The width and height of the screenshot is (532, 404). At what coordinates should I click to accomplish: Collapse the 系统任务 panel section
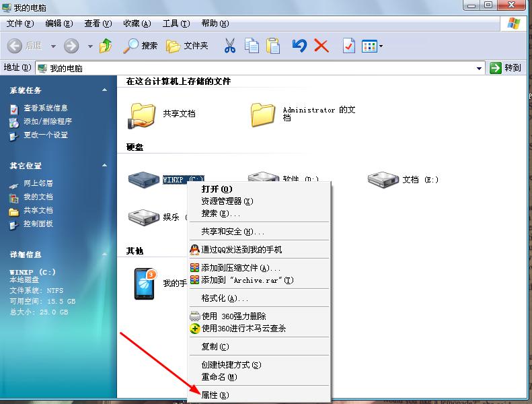(104, 90)
